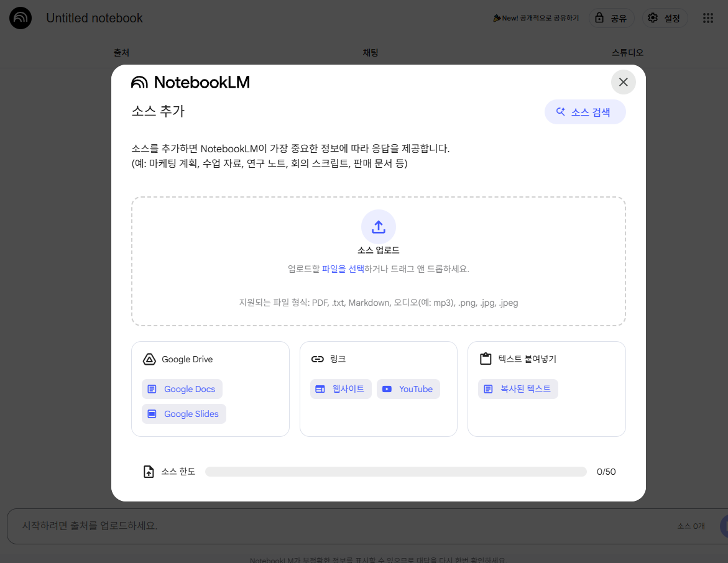728x563 pixels.
Task: Add a 웹사이트 link source
Action: click(341, 389)
